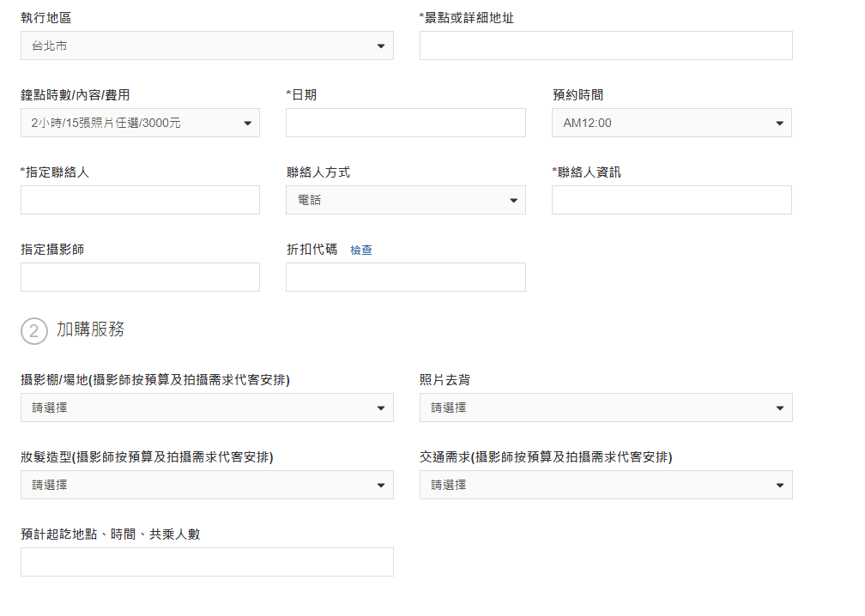The image size is (865, 616).
Task: Expand the 妝髮造型 dropdown
Action: 207,485
